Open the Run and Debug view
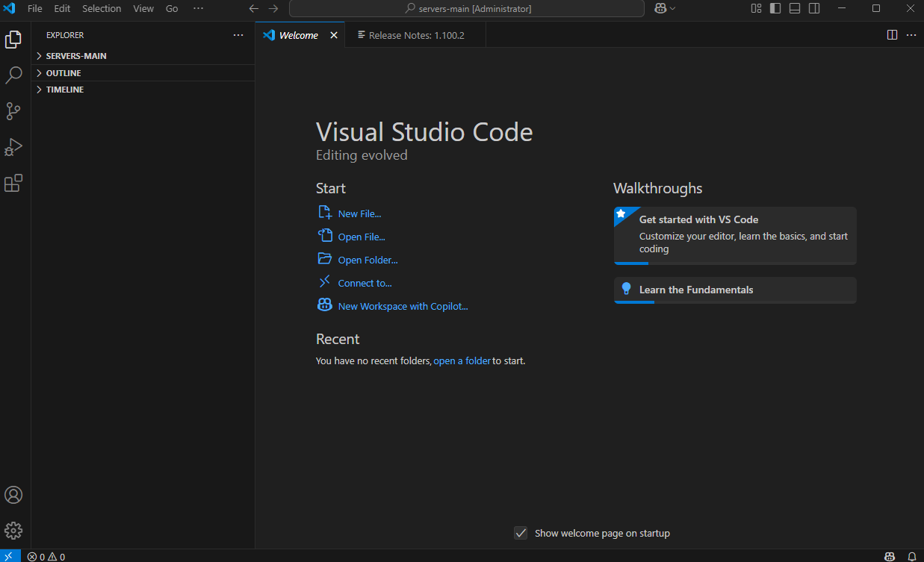 tap(13, 147)
